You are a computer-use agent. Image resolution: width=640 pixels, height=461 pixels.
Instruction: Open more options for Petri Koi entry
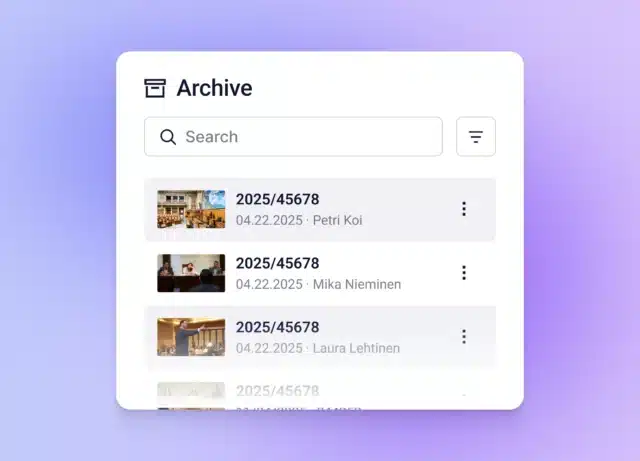click(463, 209)
